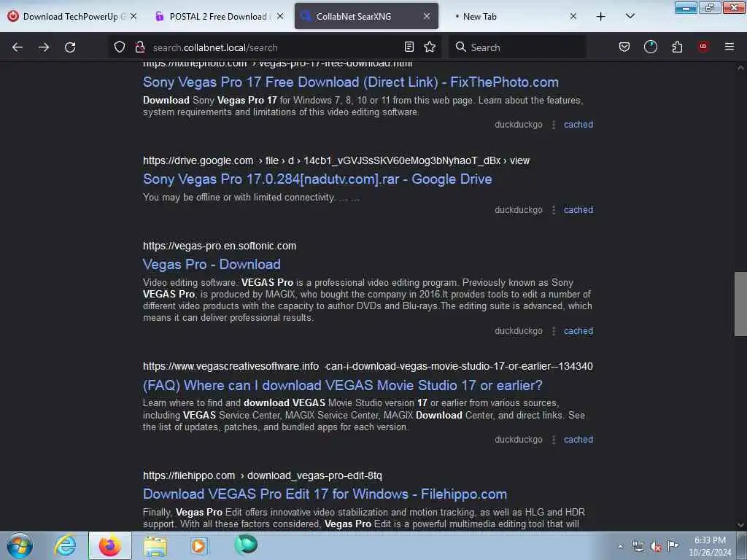
Task: Close the POSTAL 2 Free Download tab
Action: 280,16
